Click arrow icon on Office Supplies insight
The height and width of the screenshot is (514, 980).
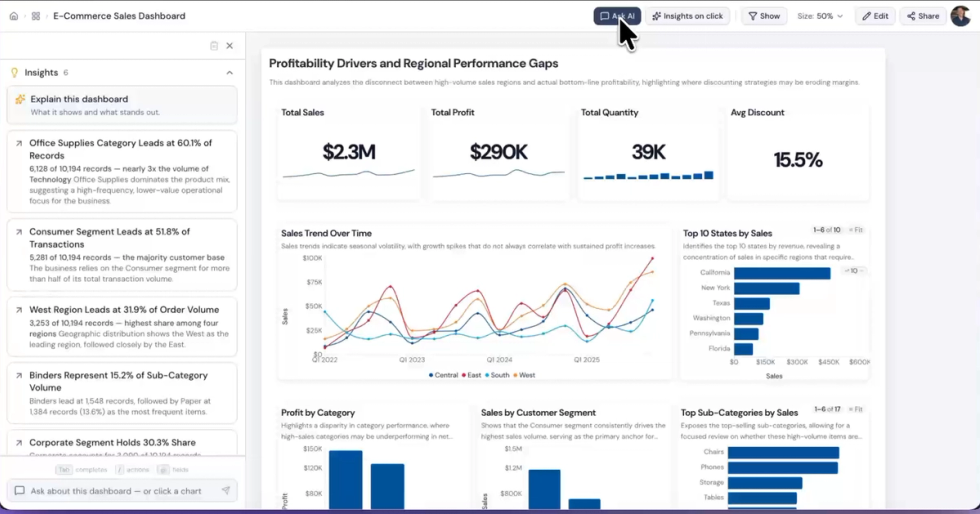click(19, 143)
